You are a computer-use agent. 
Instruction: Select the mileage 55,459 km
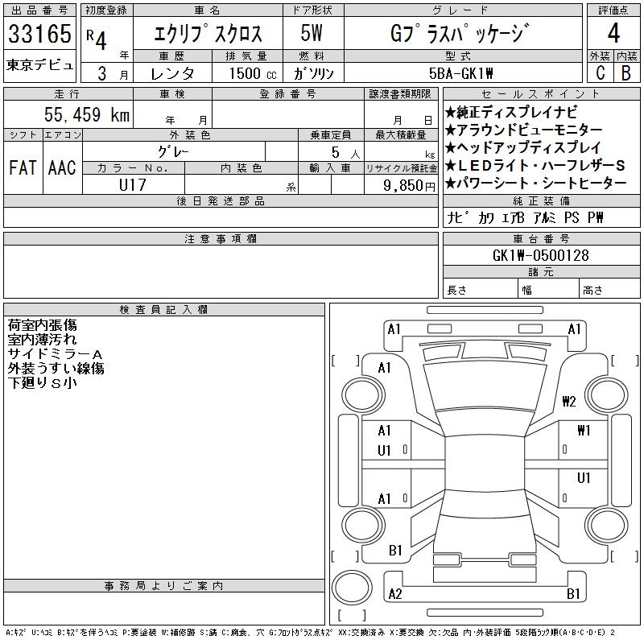click(x=87, y=114)
